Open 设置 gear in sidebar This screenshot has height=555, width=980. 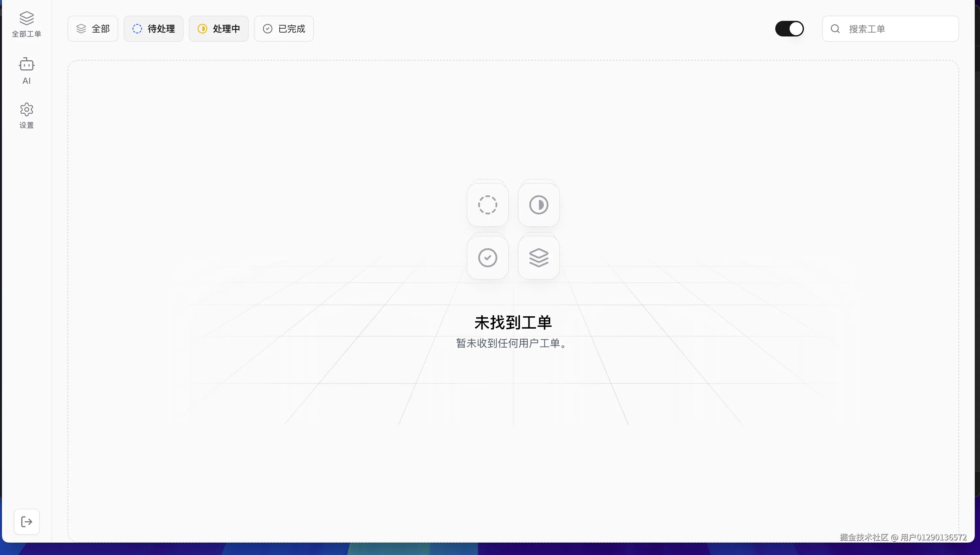pos(26,115)
